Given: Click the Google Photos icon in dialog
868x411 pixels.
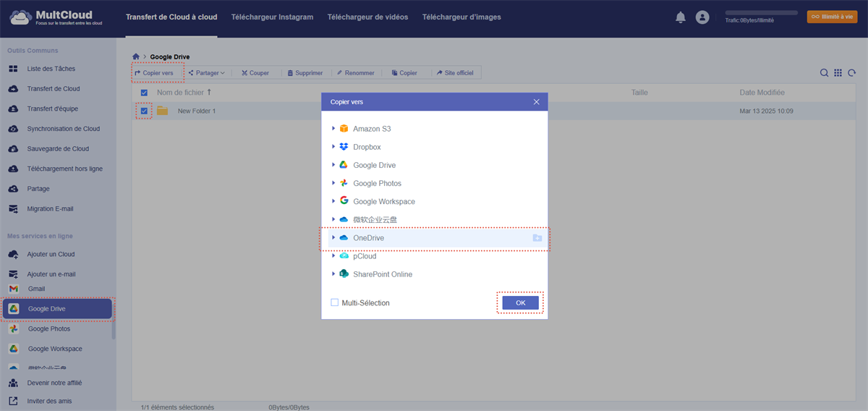Looking at the screenshot, I should tap(344, 183).
